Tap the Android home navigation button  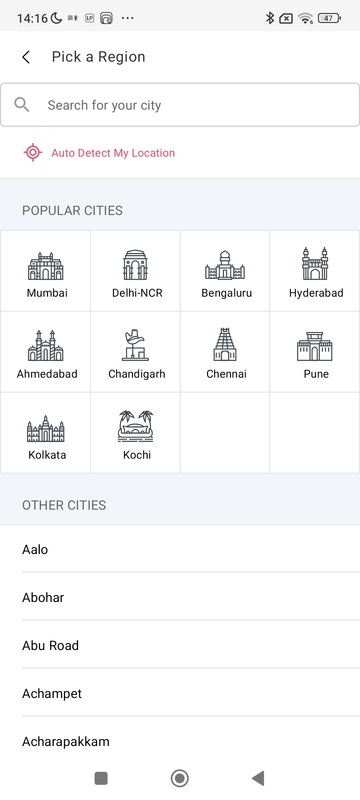point(179,778)
